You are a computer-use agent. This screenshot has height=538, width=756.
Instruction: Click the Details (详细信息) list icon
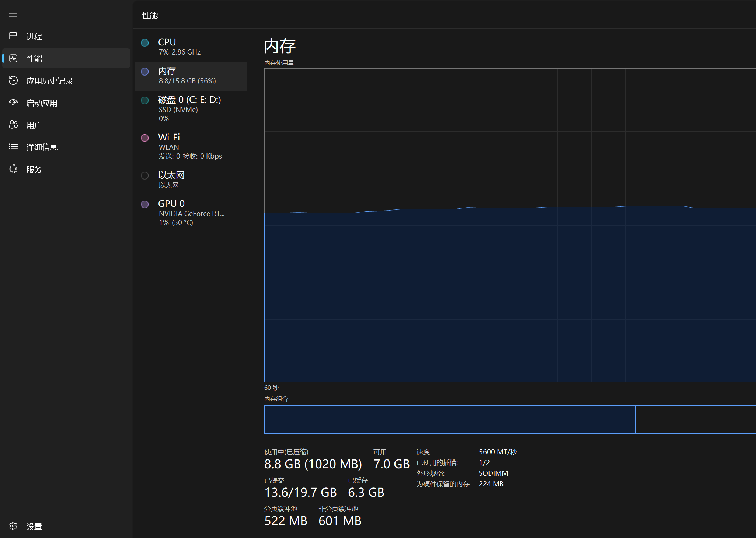point(13,147)
